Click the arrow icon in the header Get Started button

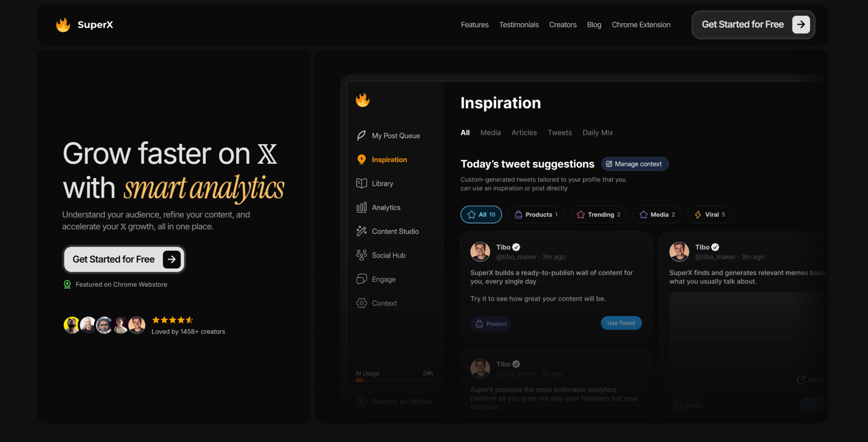coord(801,24)
